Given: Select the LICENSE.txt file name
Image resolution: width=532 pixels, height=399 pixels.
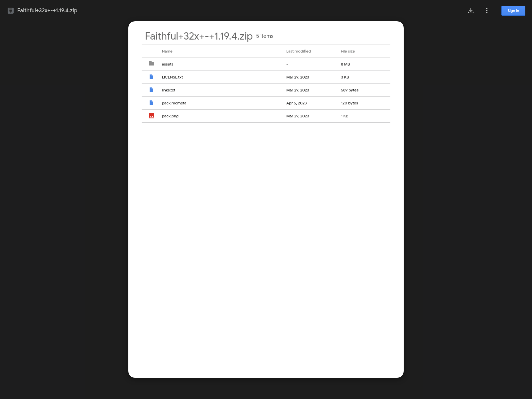Looking at the screenshot, I should click(172, 77).
